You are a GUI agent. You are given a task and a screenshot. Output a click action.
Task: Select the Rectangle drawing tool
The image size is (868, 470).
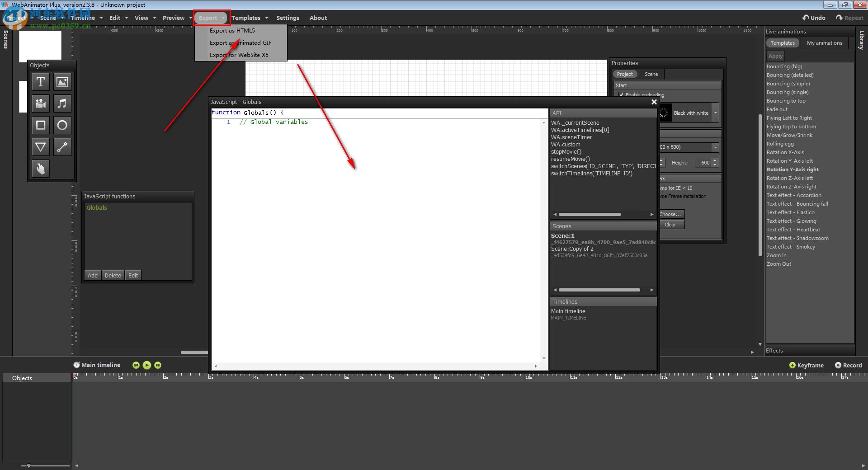41,125
